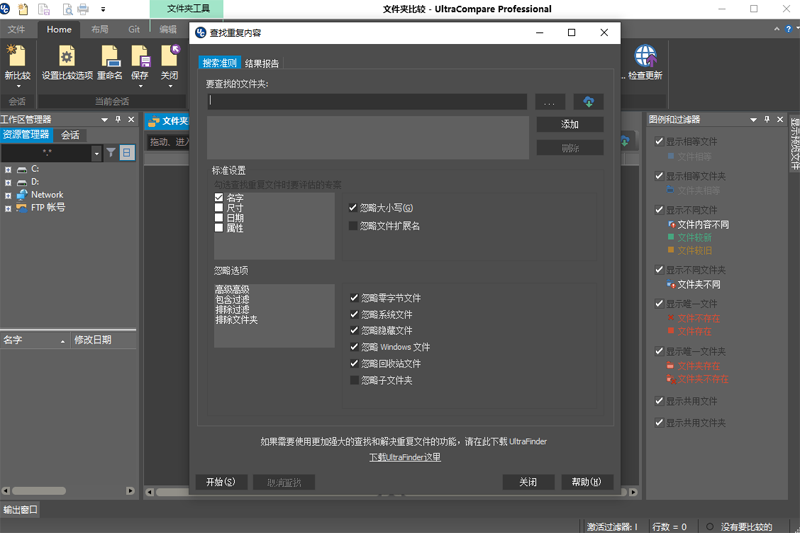The image size is (800, 533).
Task: Click the 关闭 session icon in ribbon
Action: 170,56
